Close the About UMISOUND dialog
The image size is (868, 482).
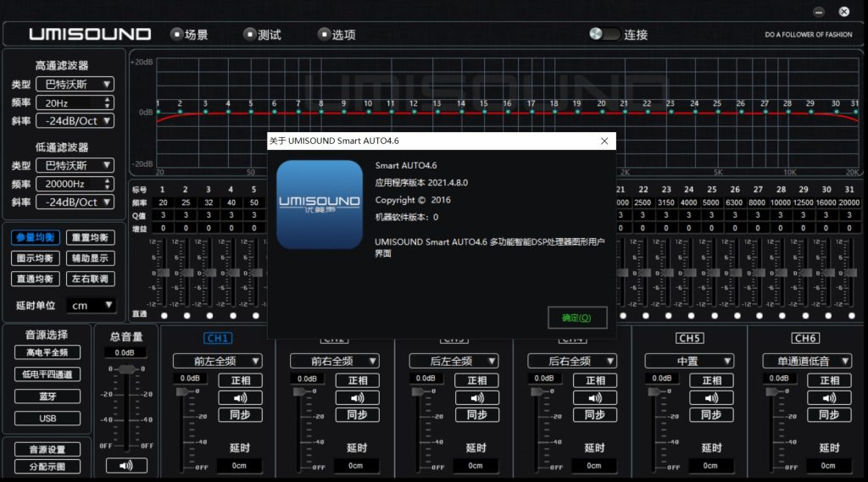(x=604, y=141)
